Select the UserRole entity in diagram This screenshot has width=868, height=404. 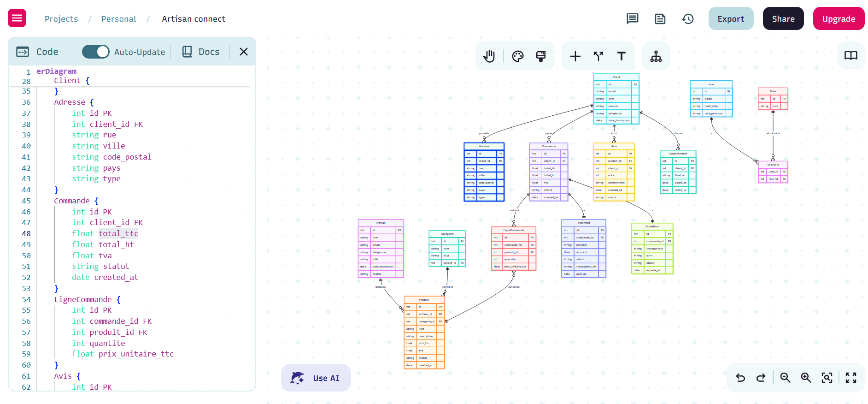[x=773, y=172]
